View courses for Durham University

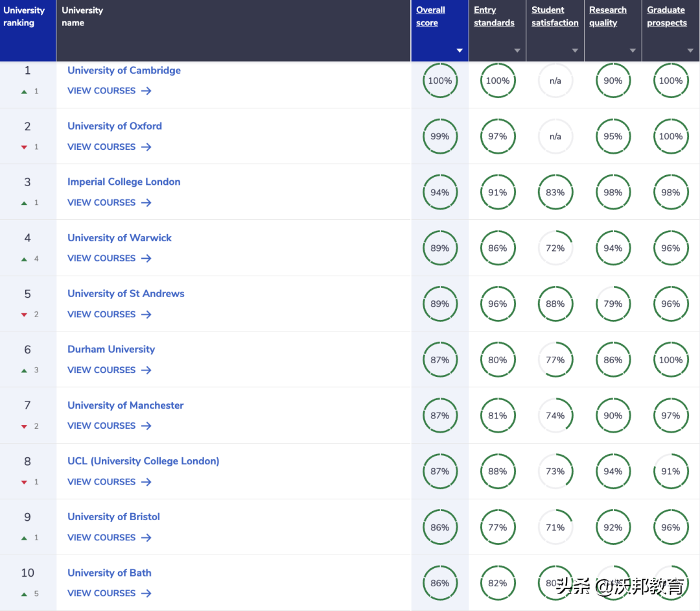pos(110,370)
